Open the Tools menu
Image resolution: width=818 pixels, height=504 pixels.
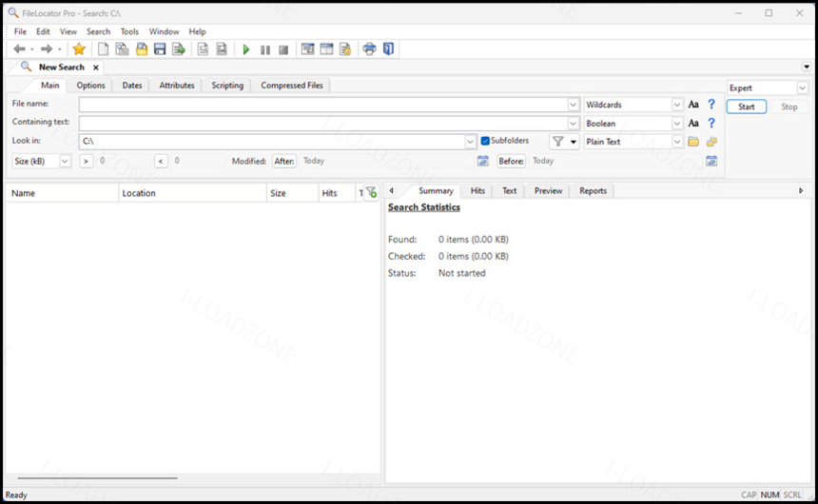point(129,31)
